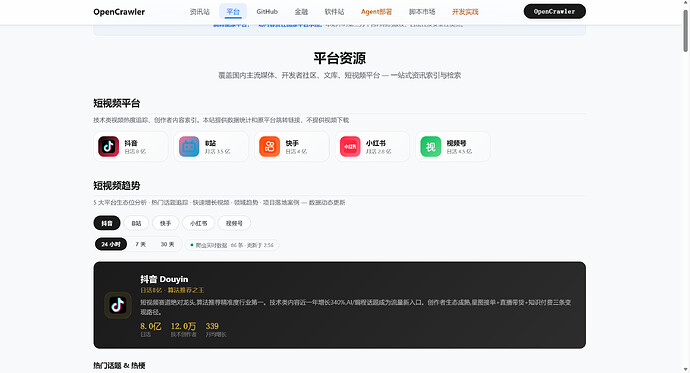Screen dimensions: 690x373
Task: Click the 12.0万 creators value
Action: 184,326
